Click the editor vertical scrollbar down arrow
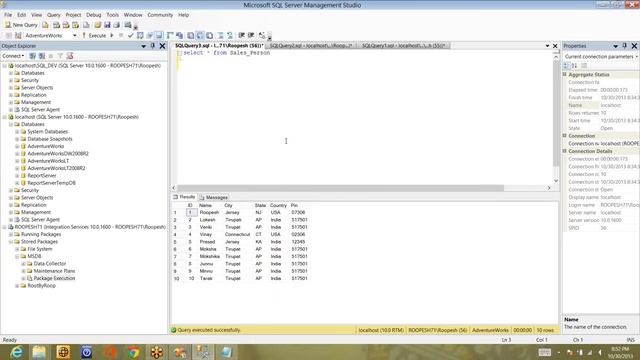640x360 pixels. 556,180
